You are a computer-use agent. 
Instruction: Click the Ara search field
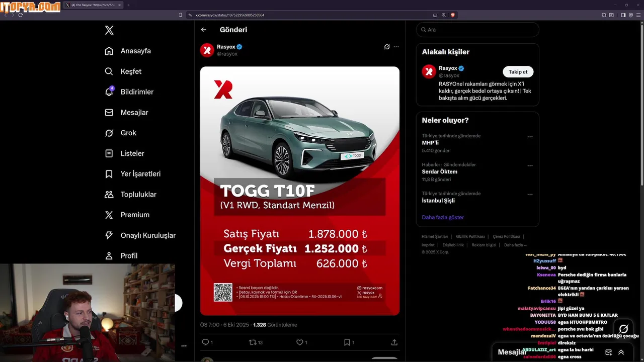(x=477, y=30)
